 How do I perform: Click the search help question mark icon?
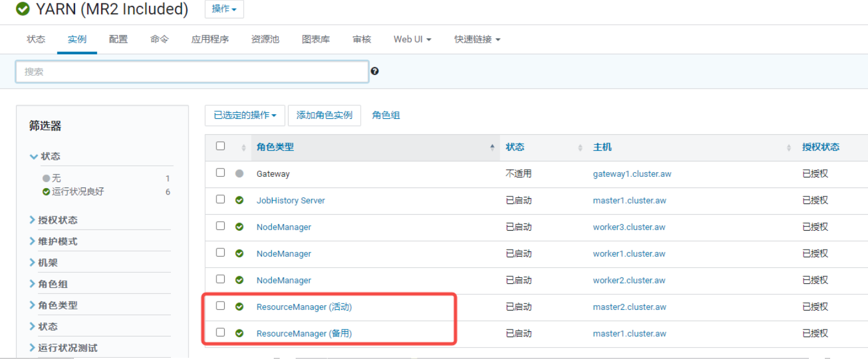tap(375, 72)
